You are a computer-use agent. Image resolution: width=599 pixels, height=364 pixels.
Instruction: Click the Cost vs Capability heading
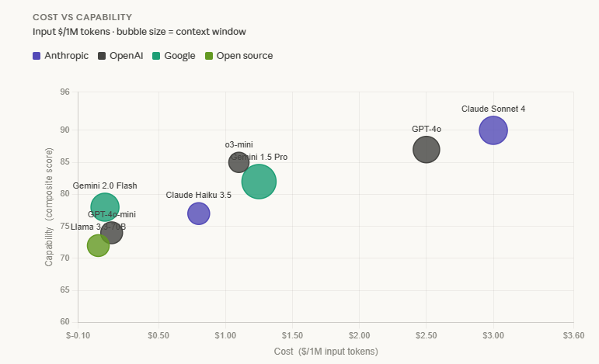(x=82, y=16)
